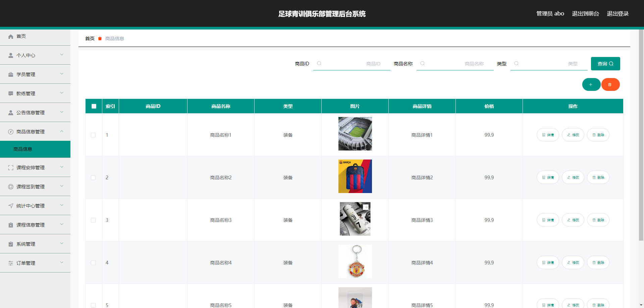Image resolution: width=644 pixels, height=308 pixels.
Task: Expand the 统计中心管理 chevron
Action: pos(62,205)
